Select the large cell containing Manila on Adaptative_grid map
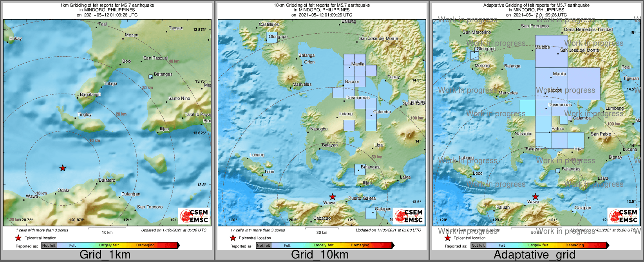This screenshot has height=262, width=644. [552, 84]
